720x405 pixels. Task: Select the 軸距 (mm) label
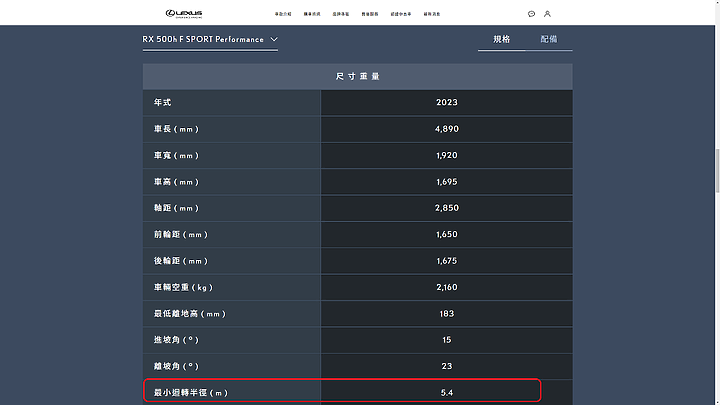(176, 208)
